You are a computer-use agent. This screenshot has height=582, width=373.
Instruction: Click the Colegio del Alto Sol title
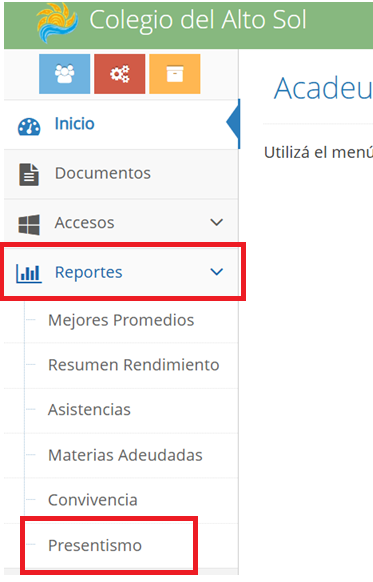(x=198, y=20)
